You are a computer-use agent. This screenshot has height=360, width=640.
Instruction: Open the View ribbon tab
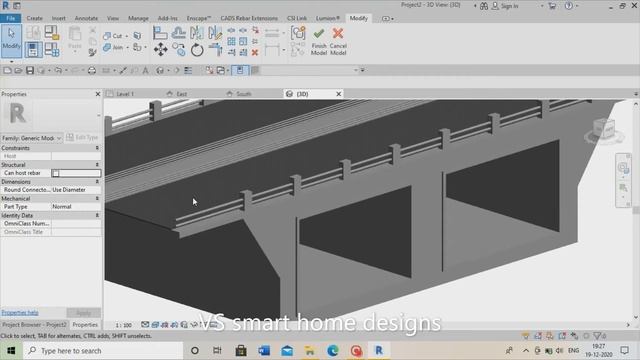coord(113,18)
